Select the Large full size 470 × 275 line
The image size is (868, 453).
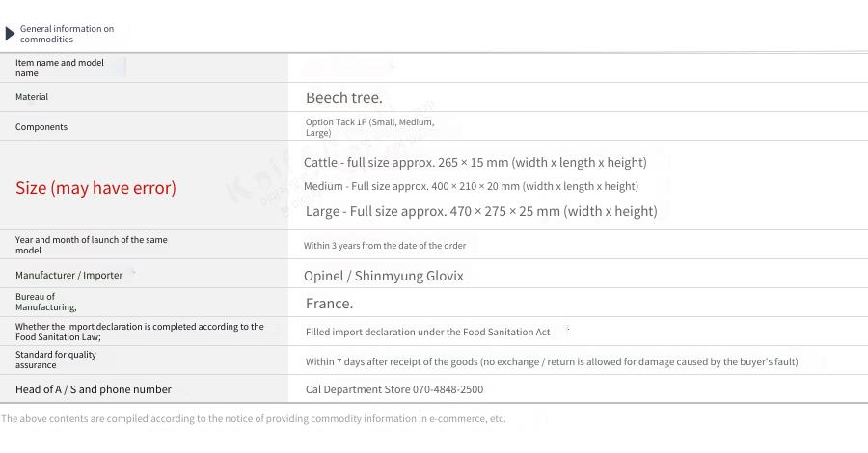pos(481,211)
